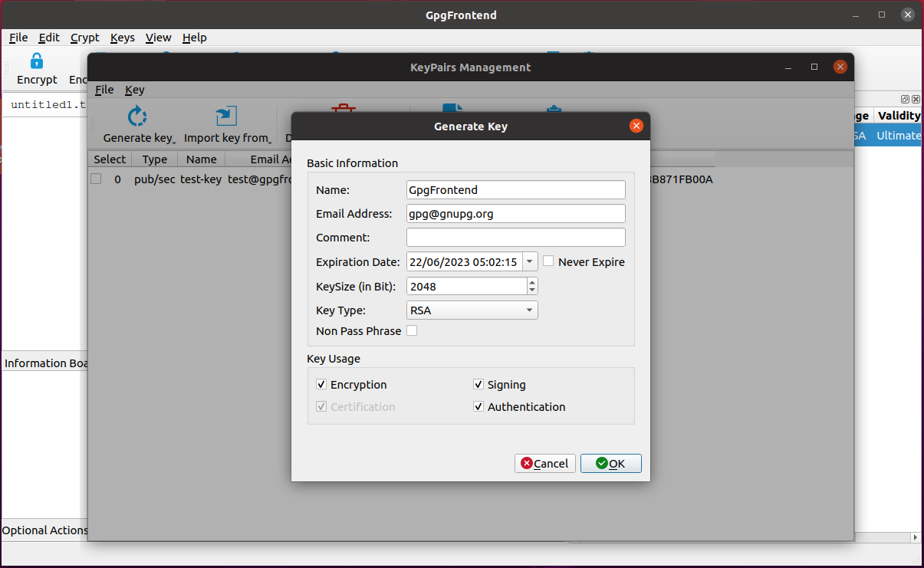Click the Name input field
924x568 pixels.
pos(516,189)
